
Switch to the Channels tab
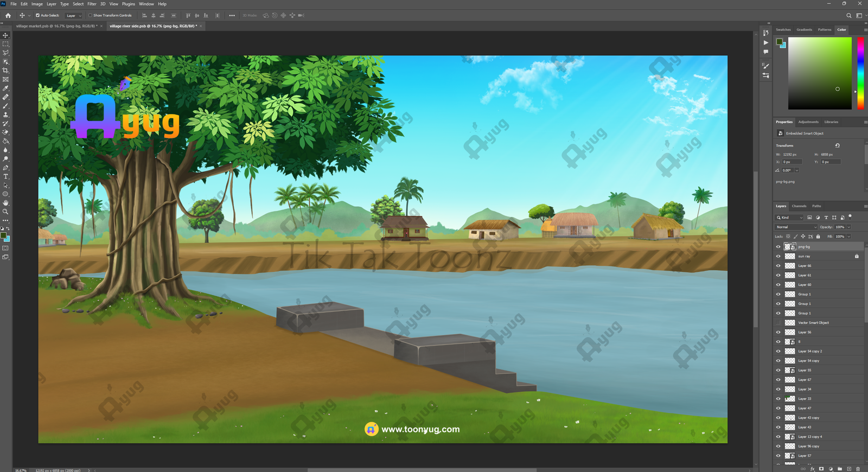(x=799, y=206)
